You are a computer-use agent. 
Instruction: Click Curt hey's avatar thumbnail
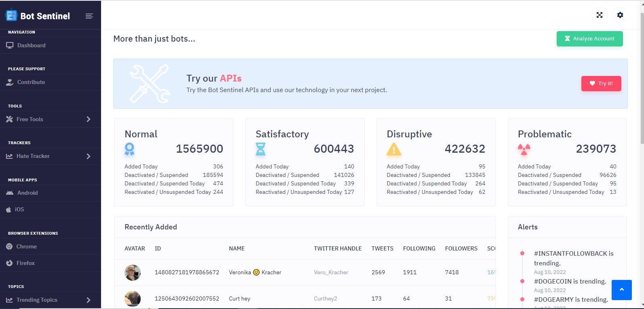click(133, 299)
